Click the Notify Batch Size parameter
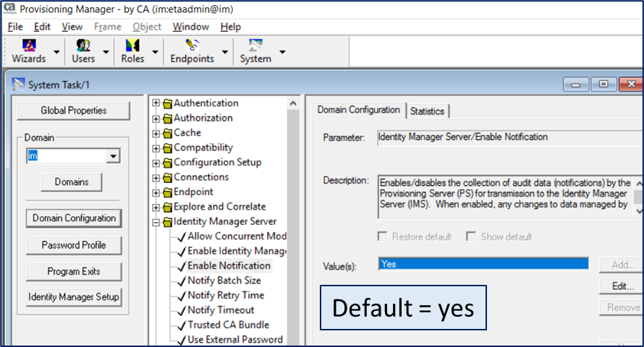 (x=224, y=280)
